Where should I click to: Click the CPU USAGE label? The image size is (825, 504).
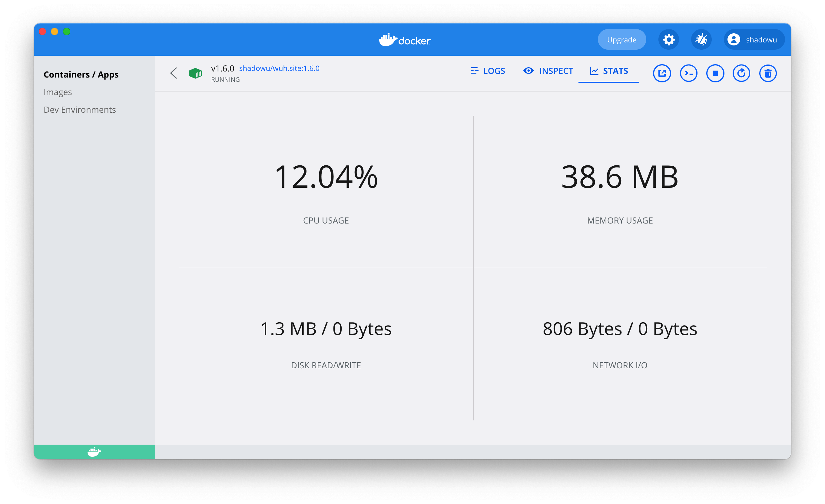(326, 220)
